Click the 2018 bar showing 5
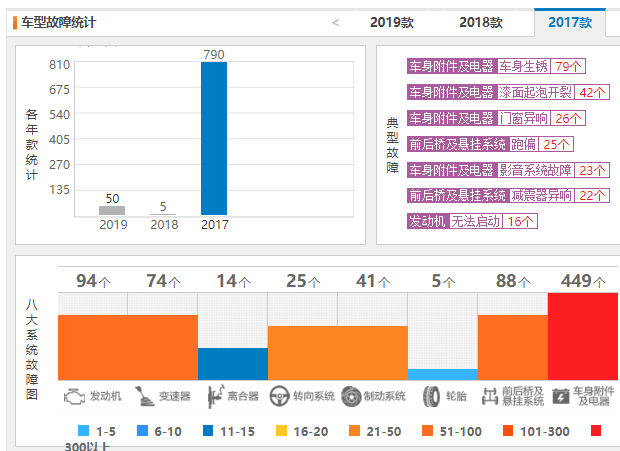Screen dimensions: 620x451 (x=163, y=215)
